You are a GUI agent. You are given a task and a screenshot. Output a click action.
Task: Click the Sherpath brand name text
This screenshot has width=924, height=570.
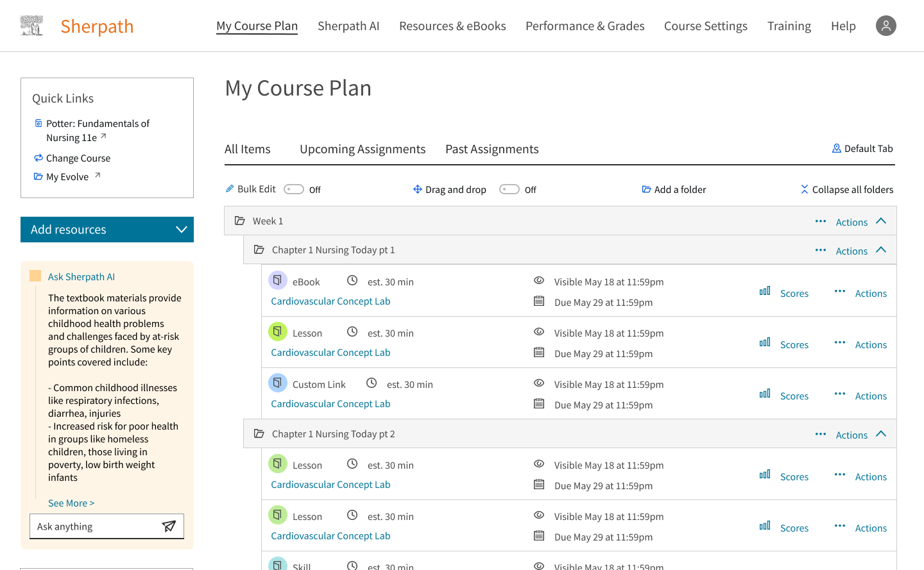tap(97, 26)
